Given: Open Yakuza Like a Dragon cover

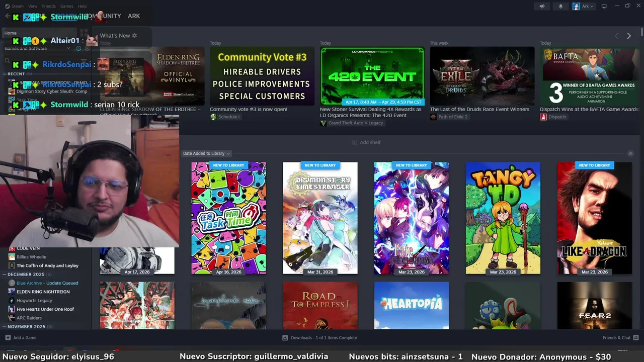Looking at the screenshot, I should [594, 218].
